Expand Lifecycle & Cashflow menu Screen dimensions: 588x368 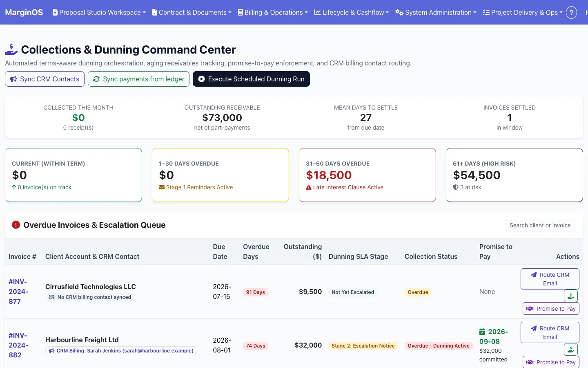click(352, 12)
